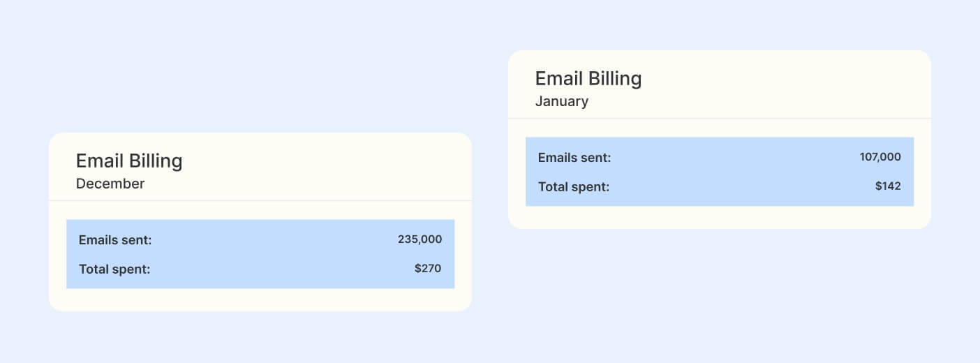Click the divider line under December header
Image resolution: width=980 pixels, height=363 pixels.
click(260, 201)
